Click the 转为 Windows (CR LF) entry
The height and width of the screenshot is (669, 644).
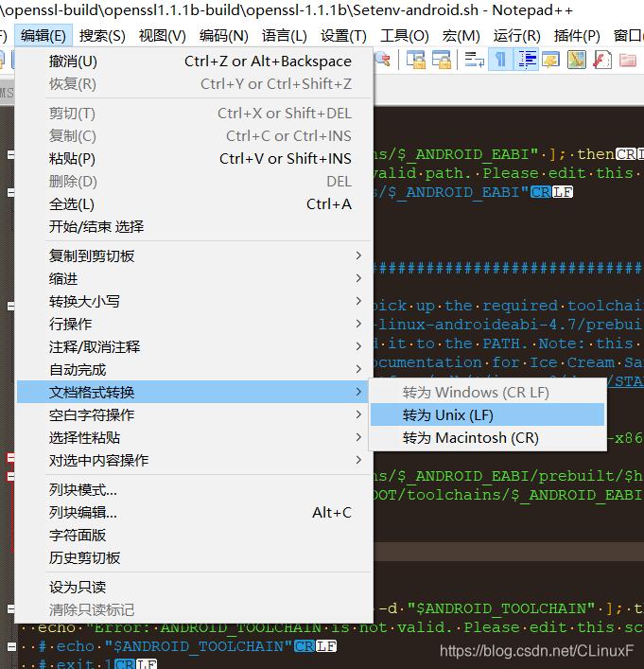point(487,392)
